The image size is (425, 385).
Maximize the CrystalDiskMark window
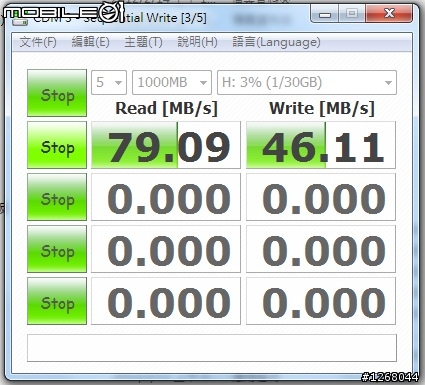[352, 14]
